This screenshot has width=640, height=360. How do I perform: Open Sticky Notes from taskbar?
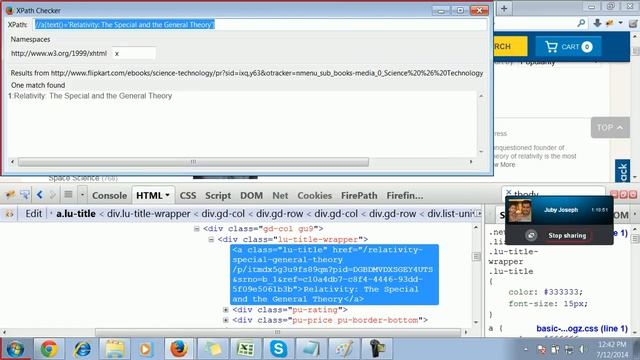(213, 349)
